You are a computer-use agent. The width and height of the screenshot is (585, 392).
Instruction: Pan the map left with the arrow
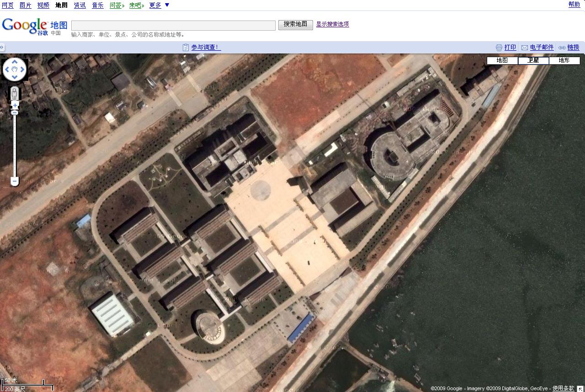[x=7, y=70]
